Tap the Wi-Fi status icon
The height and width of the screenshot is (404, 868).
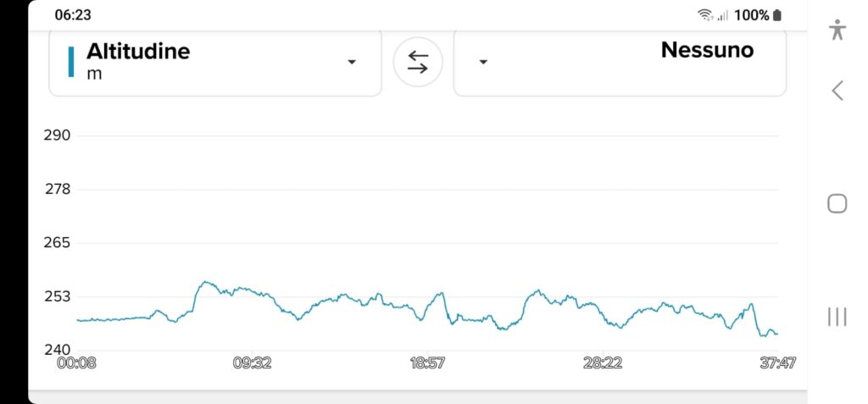tap(704, 15)
